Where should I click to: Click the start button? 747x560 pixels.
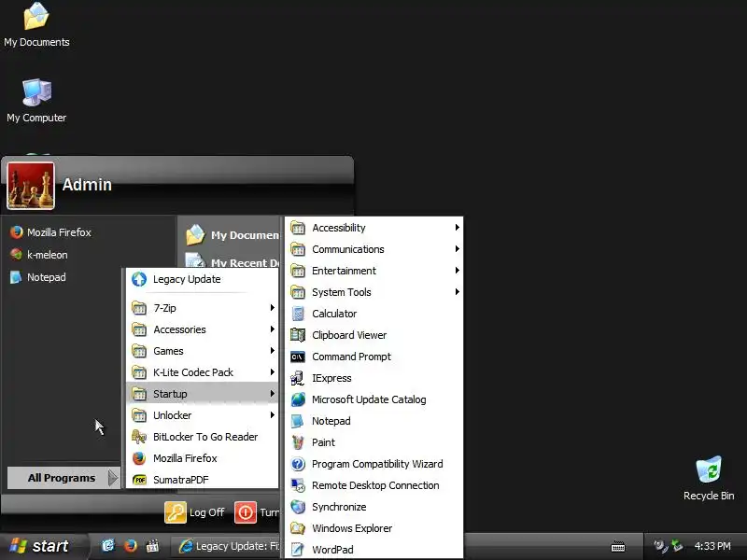click(43, 546)
